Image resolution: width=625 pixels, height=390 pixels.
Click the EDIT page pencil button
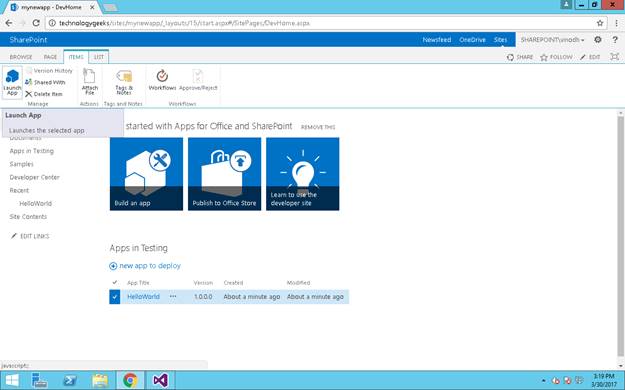point(590,57)
